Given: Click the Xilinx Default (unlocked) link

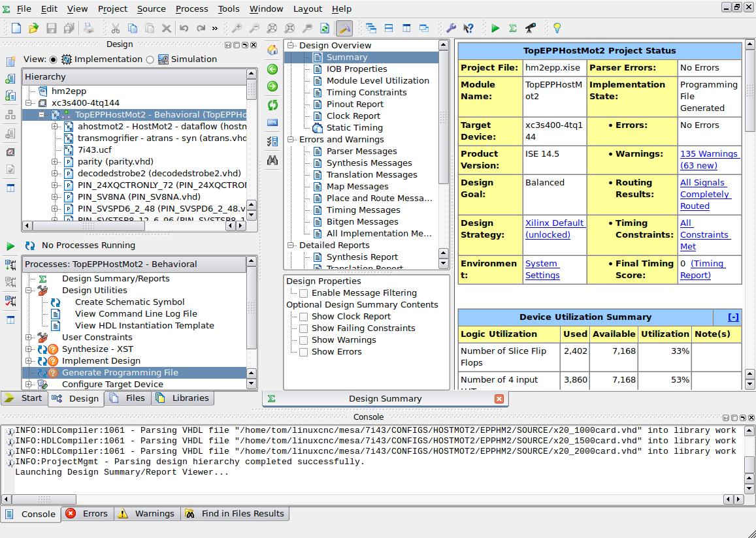Looking at the screenshot, I should pos(555,229).
